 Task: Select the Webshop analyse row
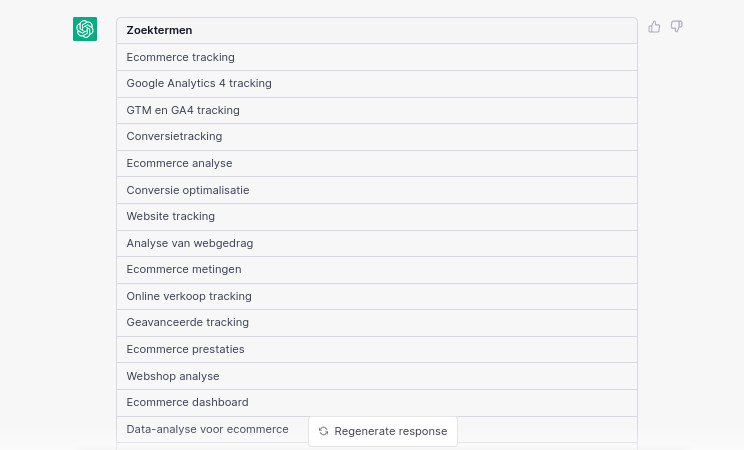(x=377, y=376)
